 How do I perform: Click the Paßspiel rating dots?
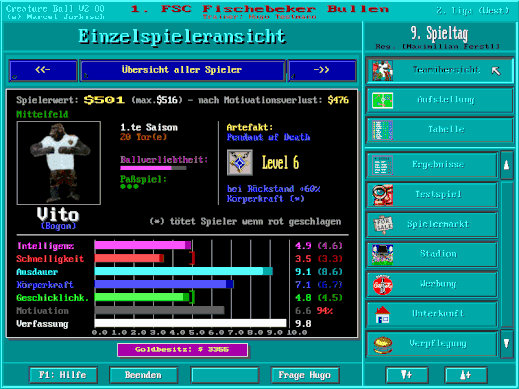pos(129,186)
